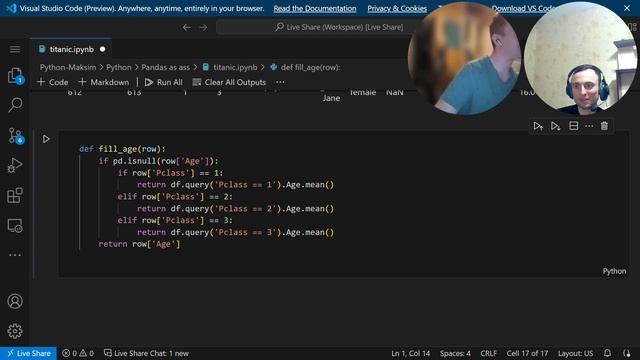Viewport: 640px width, 360px height.
Task: Add a new Code cell
Action: [x=52, y=82]
